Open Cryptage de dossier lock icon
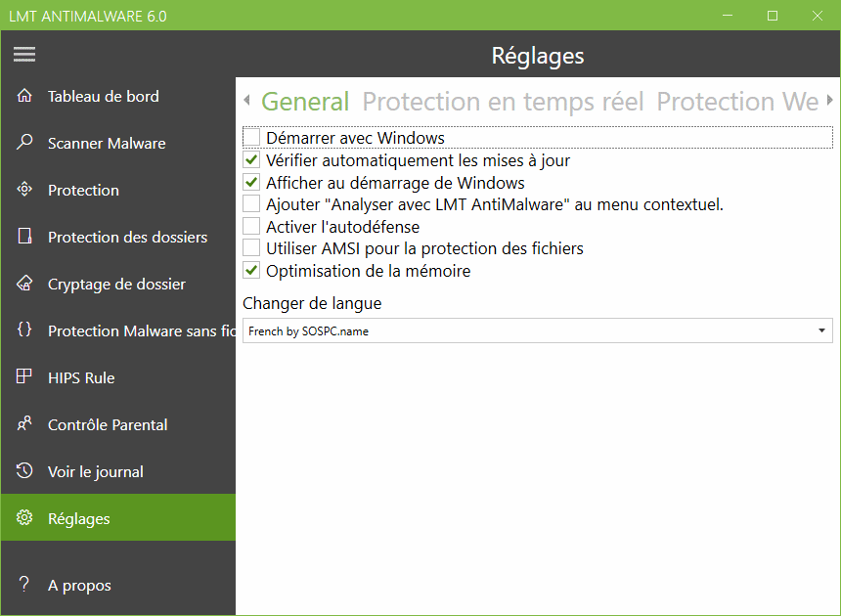The image size is (841, 616). click(24, 284)
